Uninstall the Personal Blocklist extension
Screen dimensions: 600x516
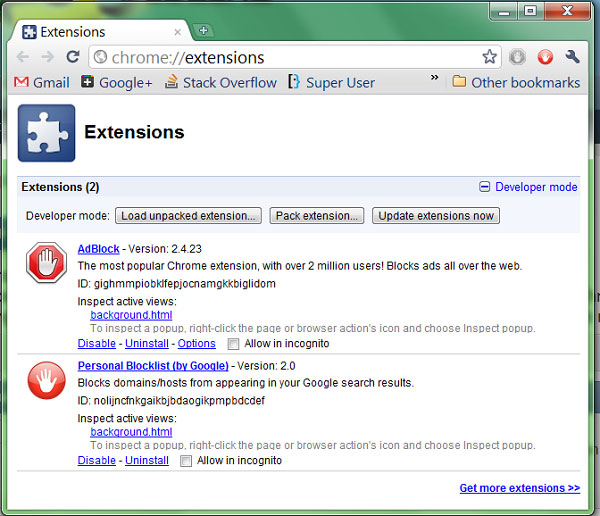[147, 460]
